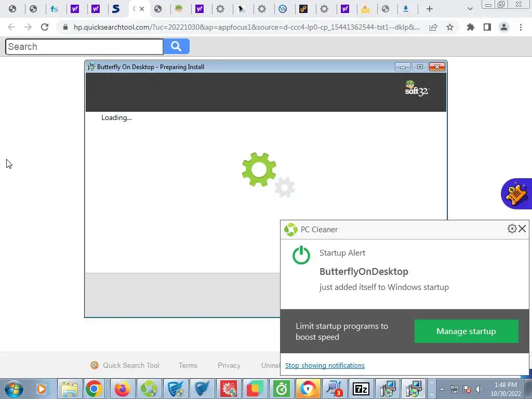Open PC Cleaner notification settings gear

point(512,229)
